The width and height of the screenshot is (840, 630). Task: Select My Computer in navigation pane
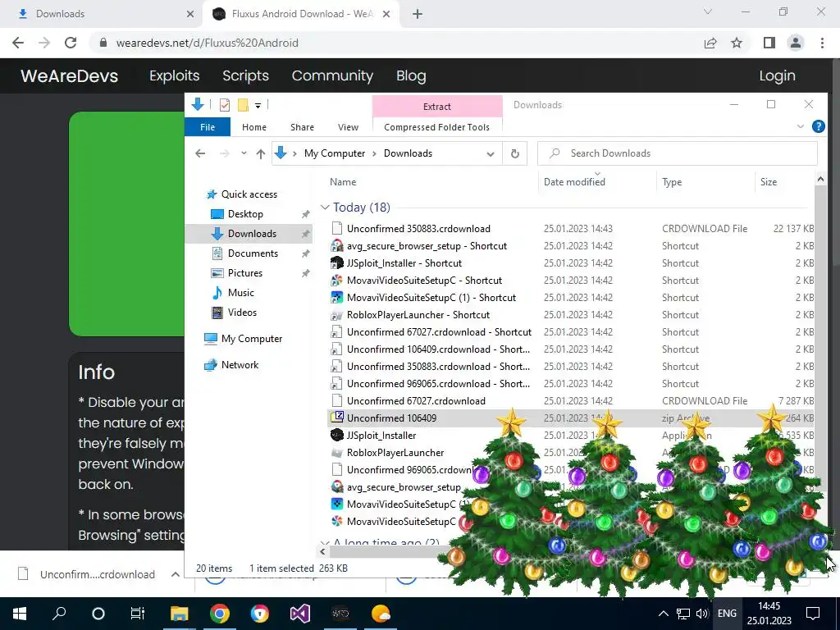252,339
